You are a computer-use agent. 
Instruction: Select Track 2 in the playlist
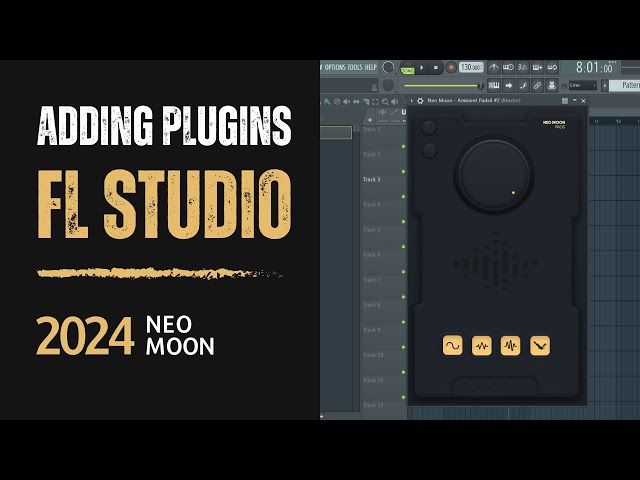click(371, 154)
